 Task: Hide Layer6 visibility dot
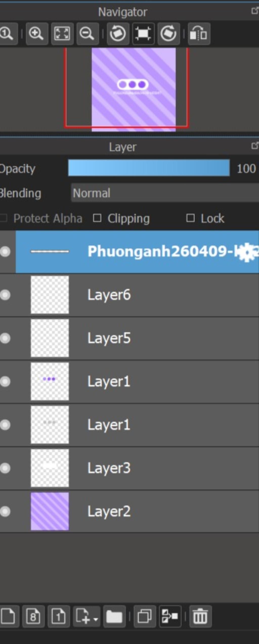point(5,295)
